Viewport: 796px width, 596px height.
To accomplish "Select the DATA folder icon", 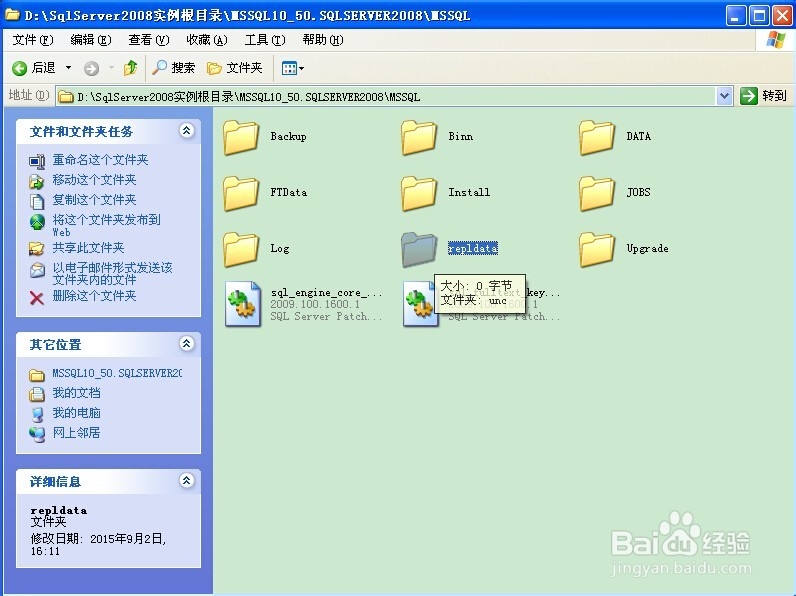I will (x=597, y=137).
